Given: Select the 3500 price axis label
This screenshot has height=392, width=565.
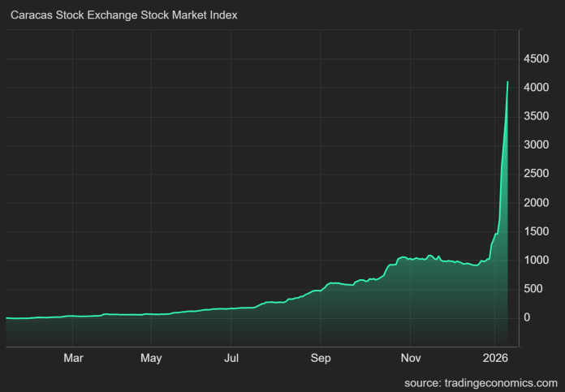Looking at the screenshot, I should [x=537, y=117].
